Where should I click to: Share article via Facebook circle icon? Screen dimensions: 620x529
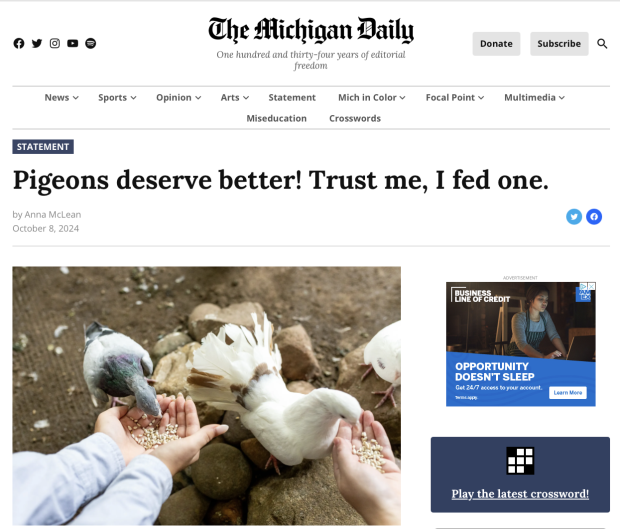tap(594, 217)
